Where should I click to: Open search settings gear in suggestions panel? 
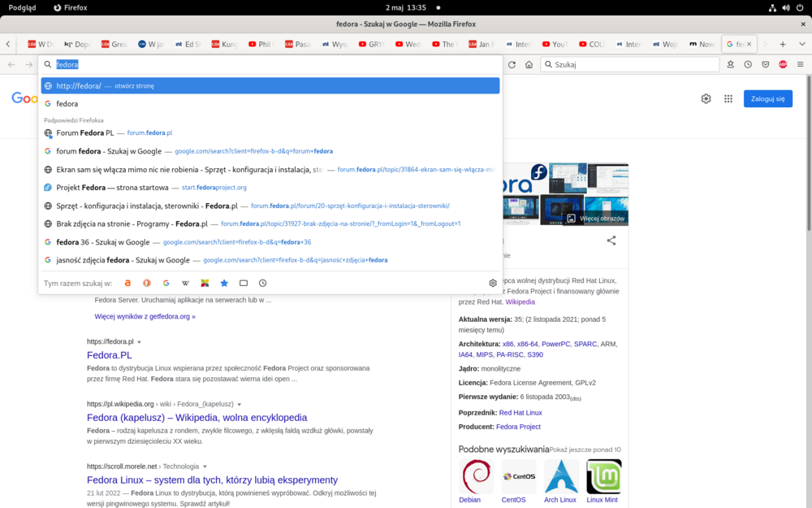(492, 283)
